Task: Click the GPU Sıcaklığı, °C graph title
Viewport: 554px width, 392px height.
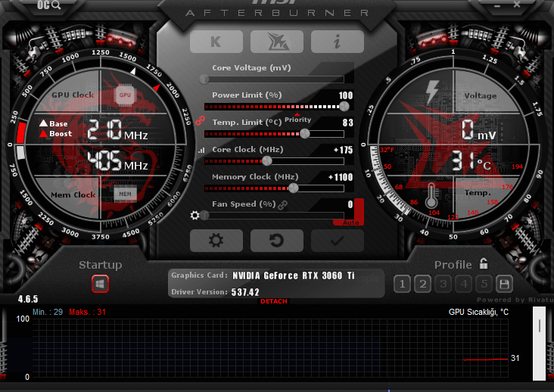Action: (478, 313)
